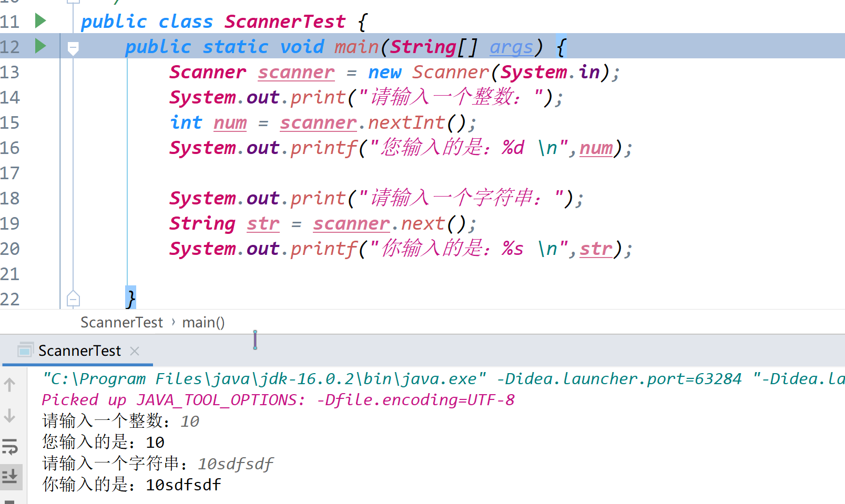Select the ScannerTest run tab
The height and width of the screenshot is (504, 845).
[78, 351]
